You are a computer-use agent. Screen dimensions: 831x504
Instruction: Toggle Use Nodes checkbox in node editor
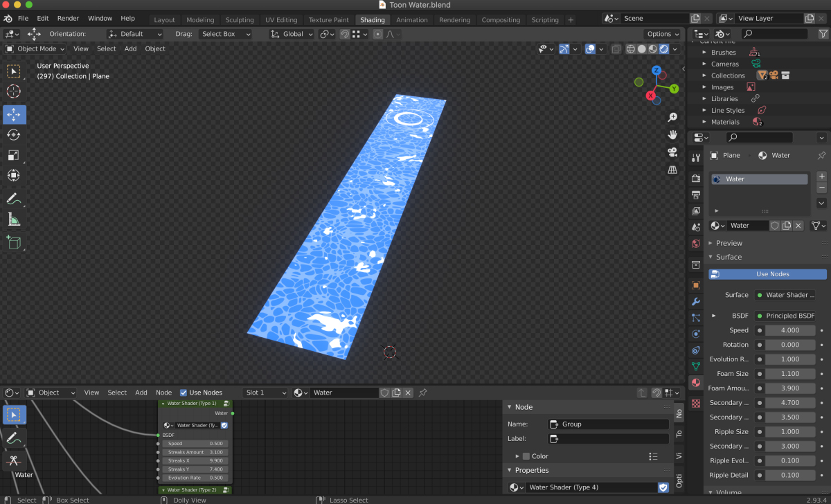(x=184, y=393)
